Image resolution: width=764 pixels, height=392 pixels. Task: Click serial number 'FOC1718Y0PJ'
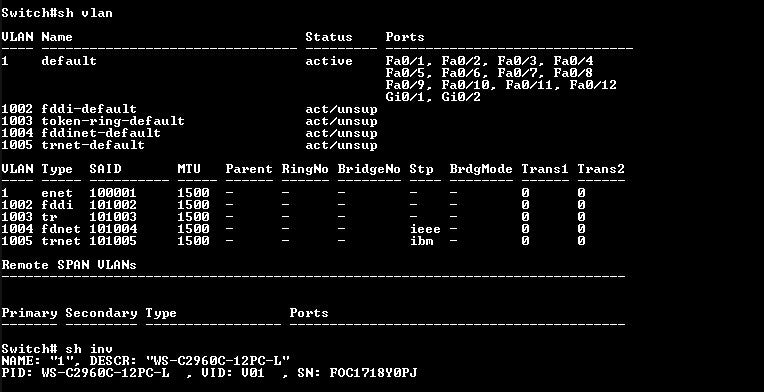373,373
